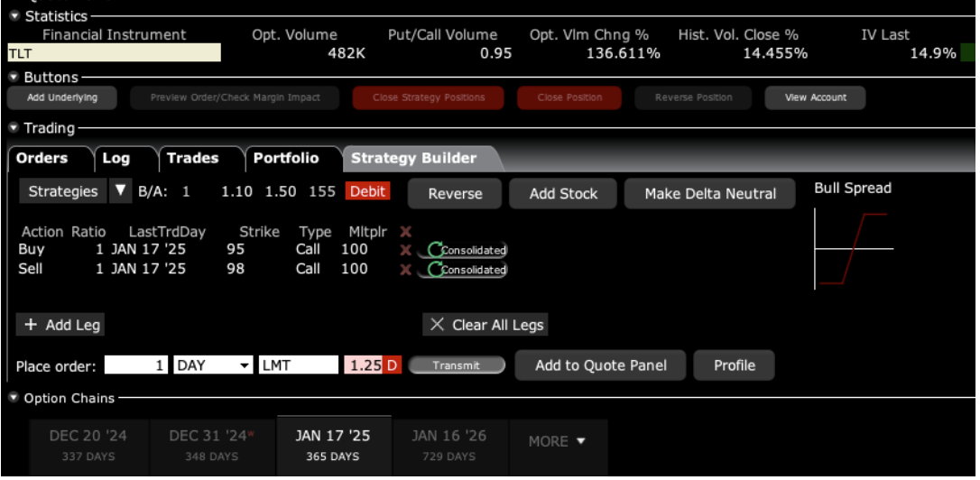Click the Consolidated routing icon for the Sell leg

coord(437,269)
